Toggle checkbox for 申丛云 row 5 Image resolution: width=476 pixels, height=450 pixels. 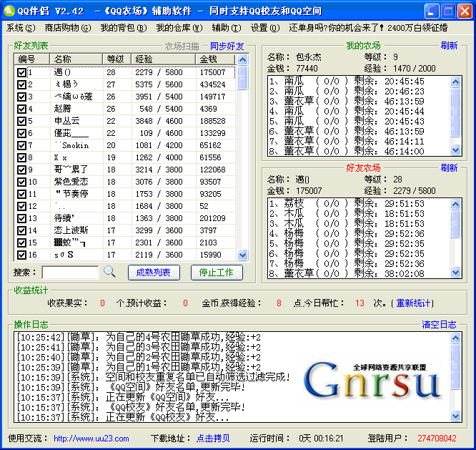click(x=21, y=121)
